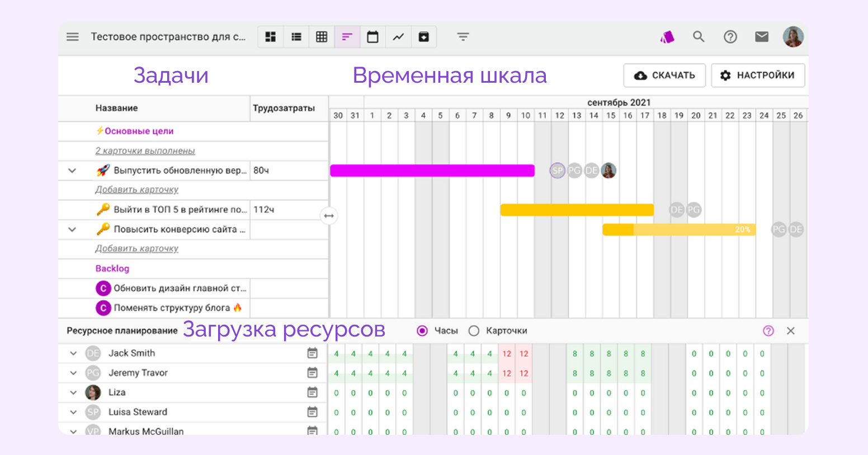Click workspace title 'Тестовое пространство для с...'
The width and height of the screenshot is (868, 455).
168,37
